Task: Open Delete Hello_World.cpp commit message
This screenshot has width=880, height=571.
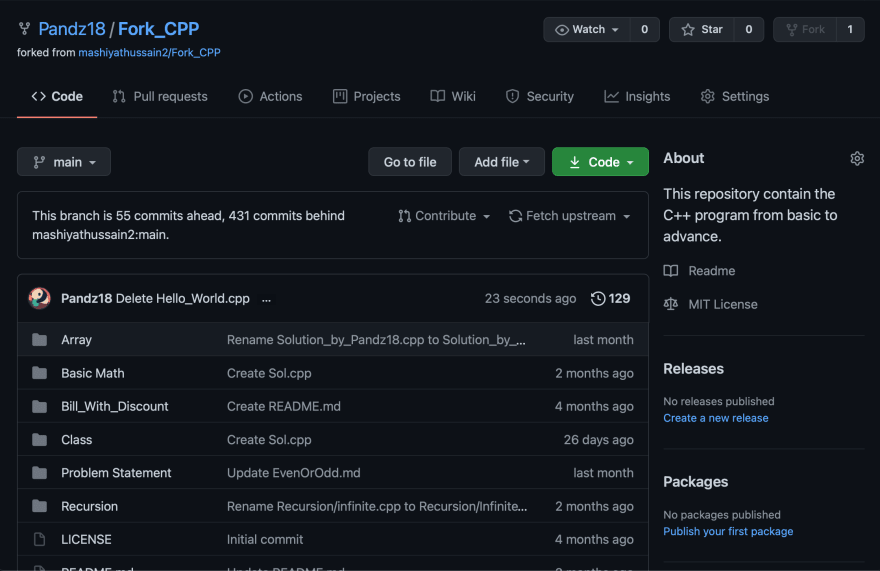Action: pyautogui.click(x=182, y=298)
